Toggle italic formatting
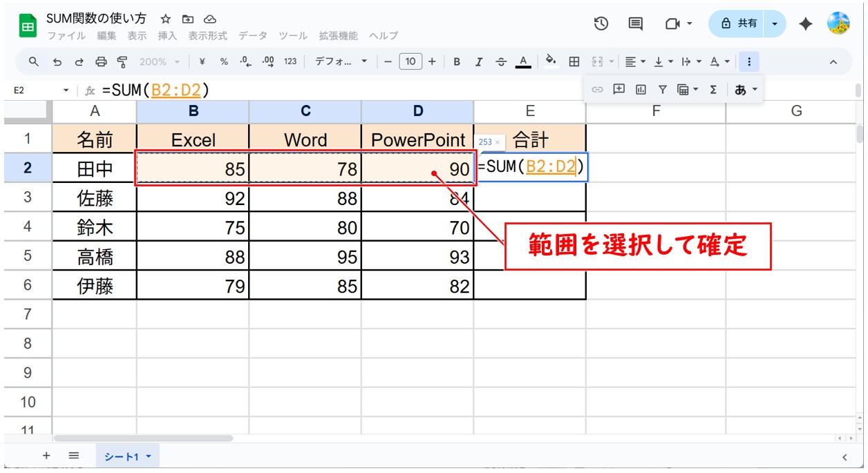Image resolution: width=868 pixels, height=473 pixels. click(478, 61)
